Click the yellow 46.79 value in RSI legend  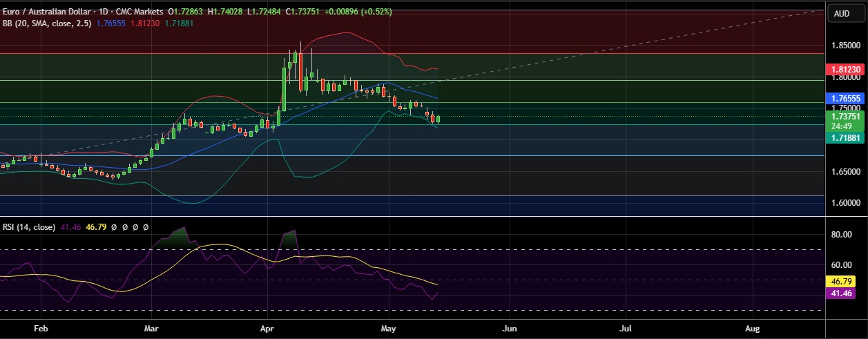[x=95, y=226]
